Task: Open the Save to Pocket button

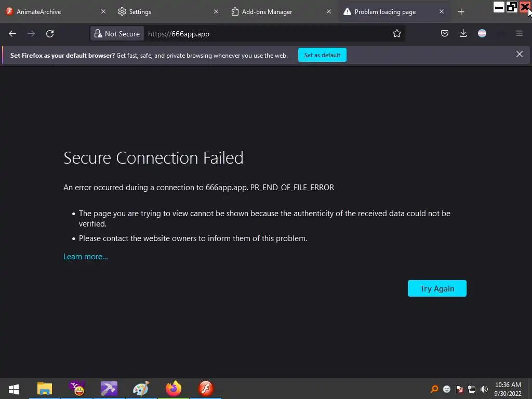Action: pos(445,34)
